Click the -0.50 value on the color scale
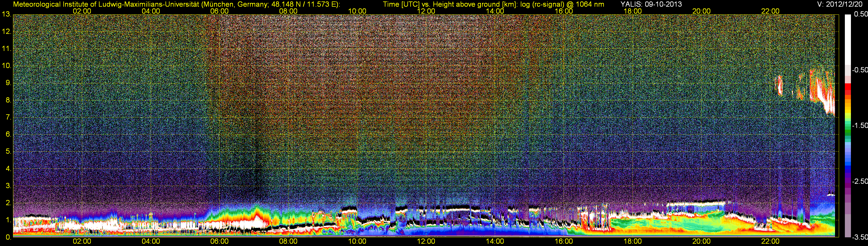The width and height of the screenshot is (868, 246). tap(860, 70)
